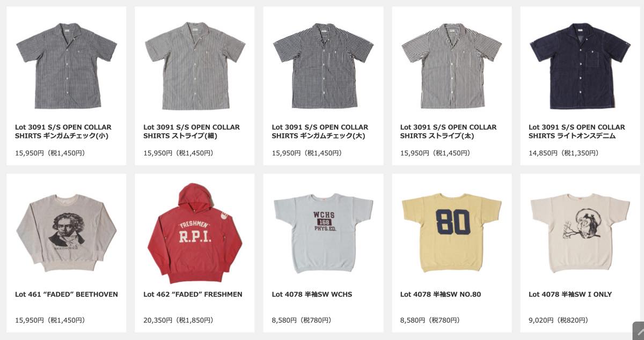Open Lot 3091 ギンガムチェック(大) title link
Viewport: 644px width, 340px height.
[320, 131]
